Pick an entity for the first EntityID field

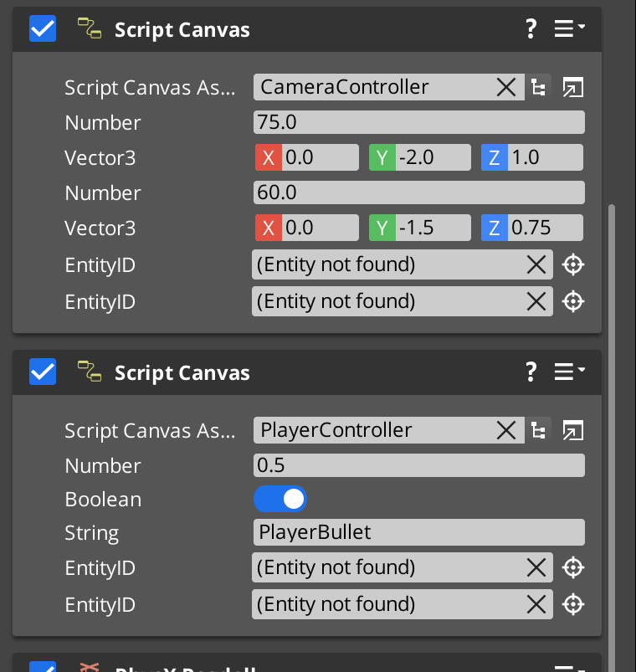point(572,264)
